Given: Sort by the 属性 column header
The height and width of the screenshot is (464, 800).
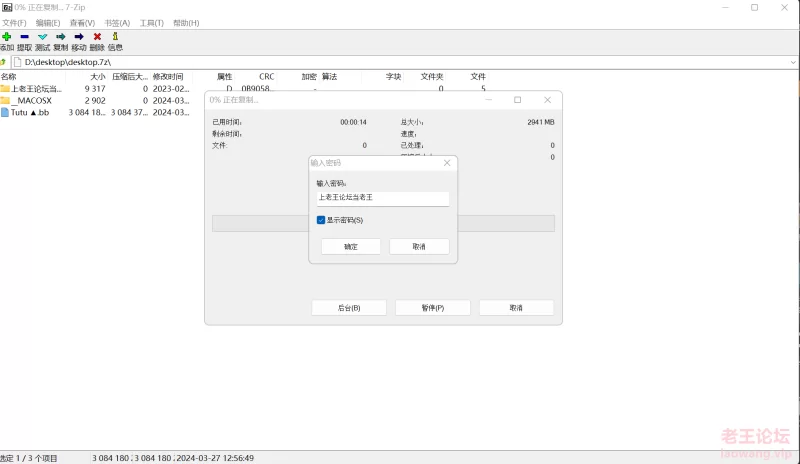Looking at the screenshot, I should pyautogui.click(x=224, y=77).
